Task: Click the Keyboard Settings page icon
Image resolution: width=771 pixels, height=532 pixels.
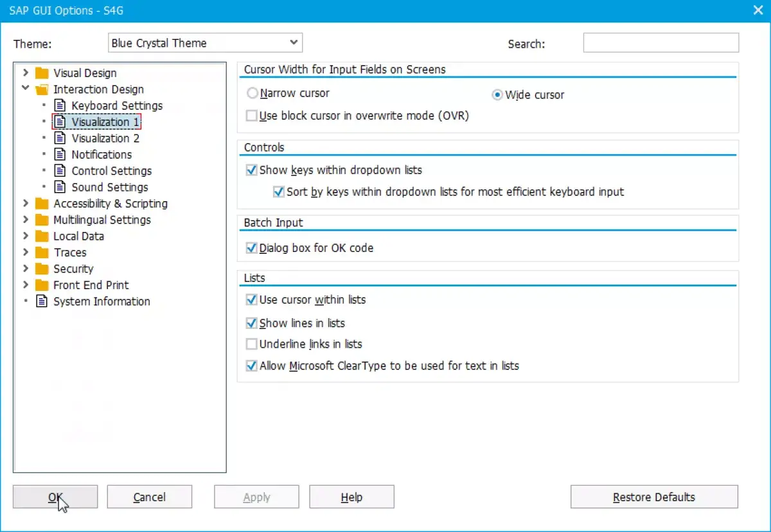Action: point(60,105)
